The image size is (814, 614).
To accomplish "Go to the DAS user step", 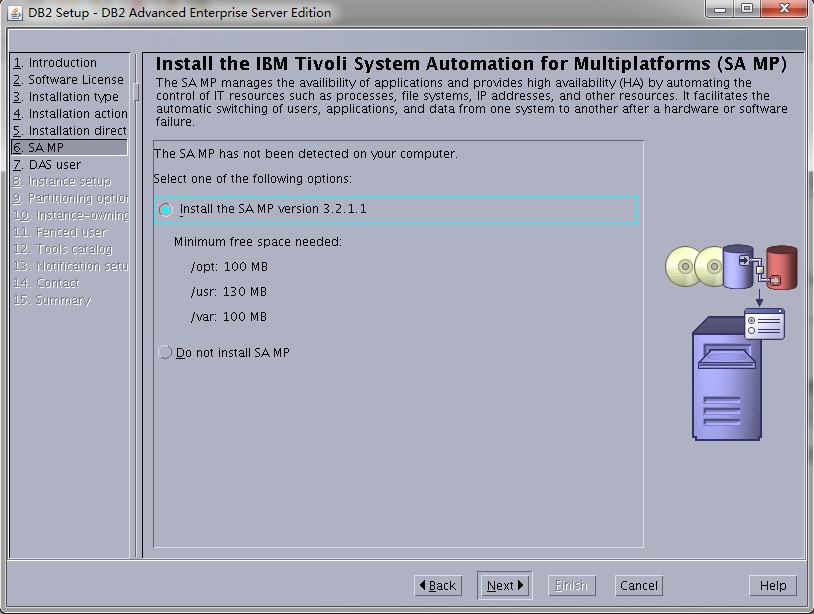I will click(54, 165).
